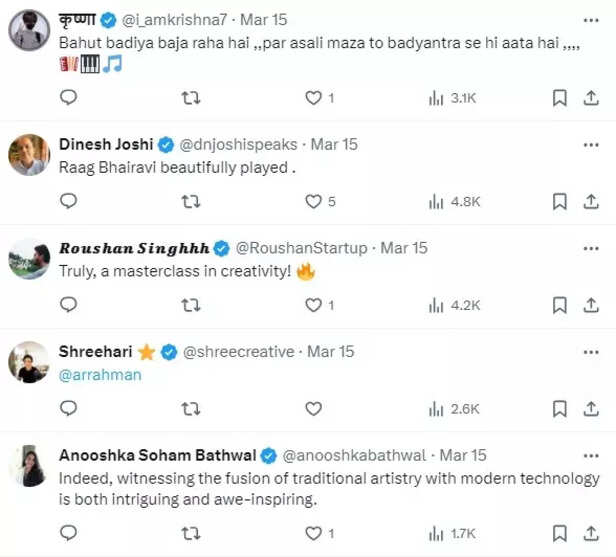Retweet Shreehari's tweet
The height and width of the screenshot is (557, 616).
(190, 408)
